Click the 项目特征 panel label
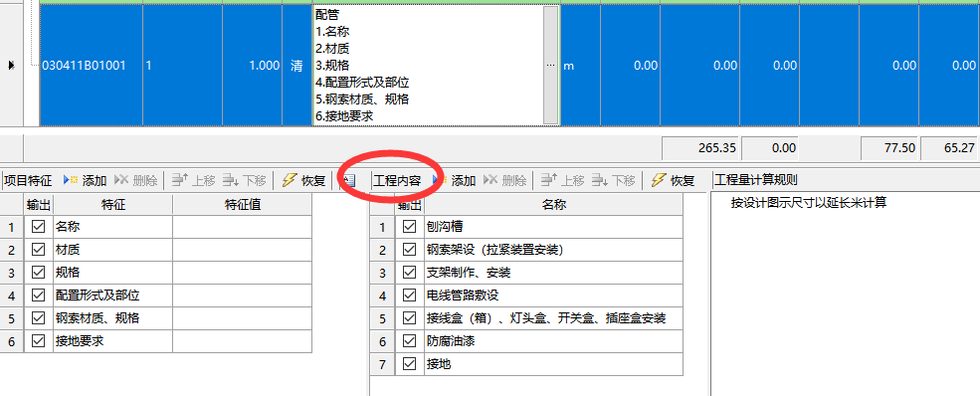 point(28,181)
